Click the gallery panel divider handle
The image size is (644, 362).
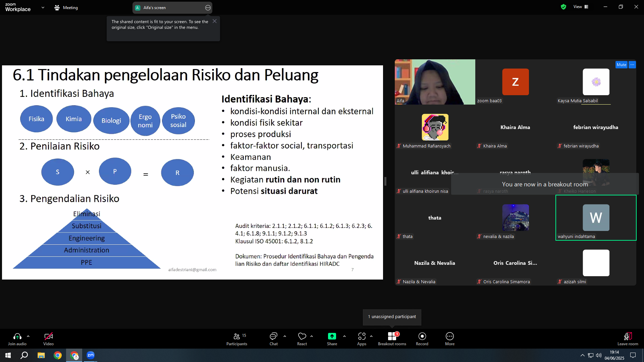(x=385, y=181)
